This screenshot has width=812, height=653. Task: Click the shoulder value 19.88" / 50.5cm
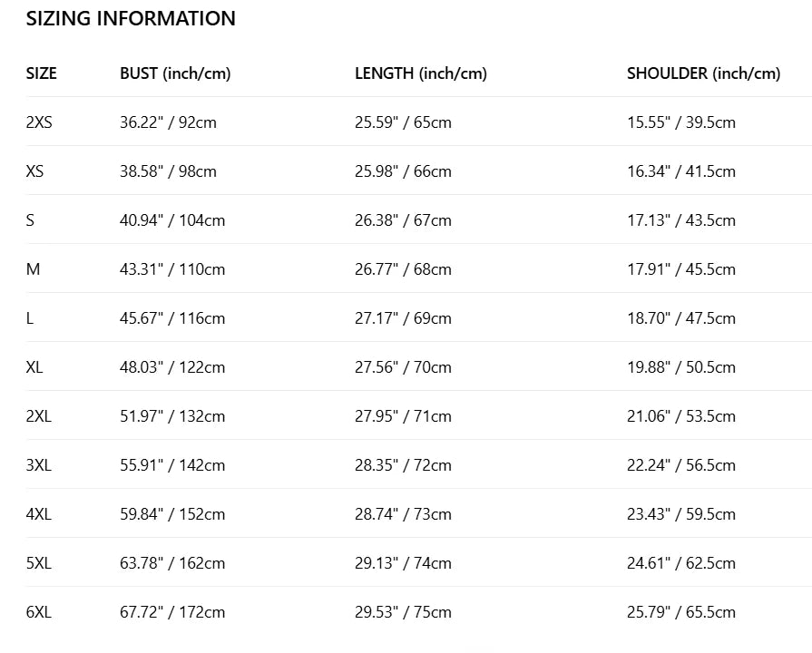point(680,367)
